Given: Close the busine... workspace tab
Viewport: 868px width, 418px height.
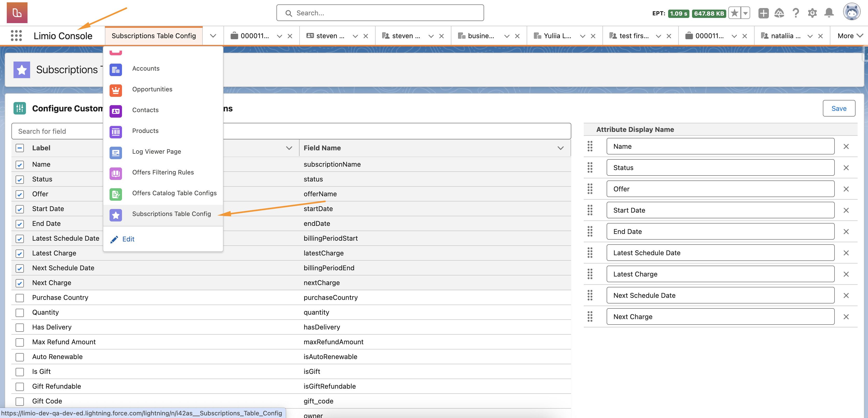Looking at the screenshot, I should point(517,36).
